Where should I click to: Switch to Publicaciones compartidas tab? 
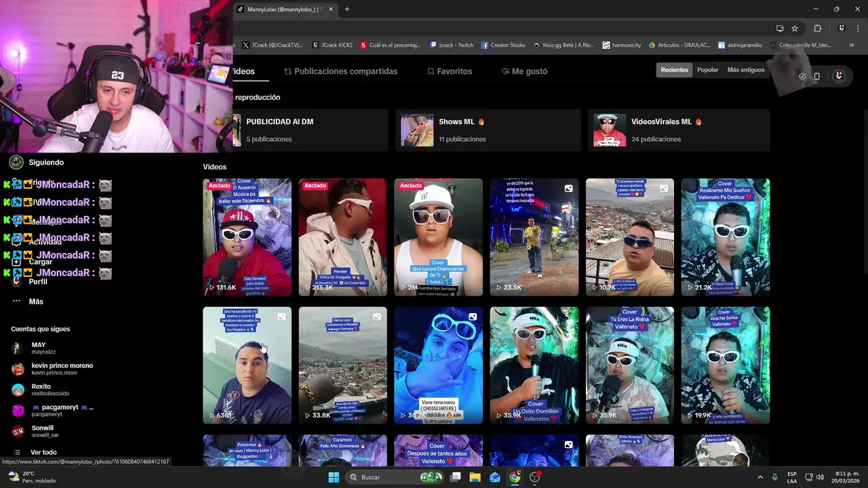pos(340,71)
